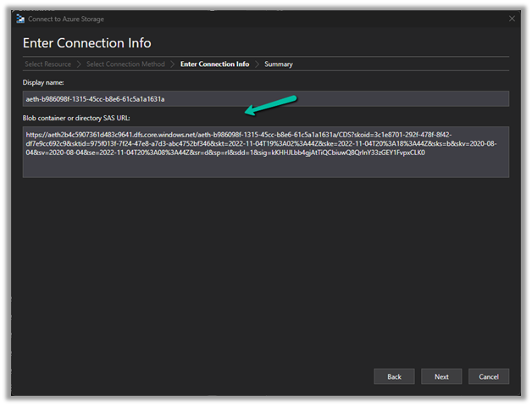This screenshot has width=532, height=406.
Task: Focus the Display name text field
Action: coord(266,99)
